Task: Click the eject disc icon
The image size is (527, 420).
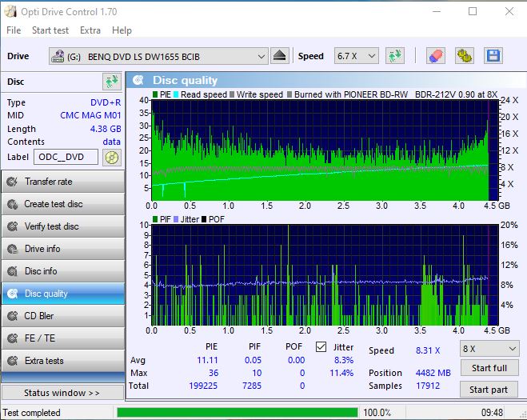Action: (279, 56)
